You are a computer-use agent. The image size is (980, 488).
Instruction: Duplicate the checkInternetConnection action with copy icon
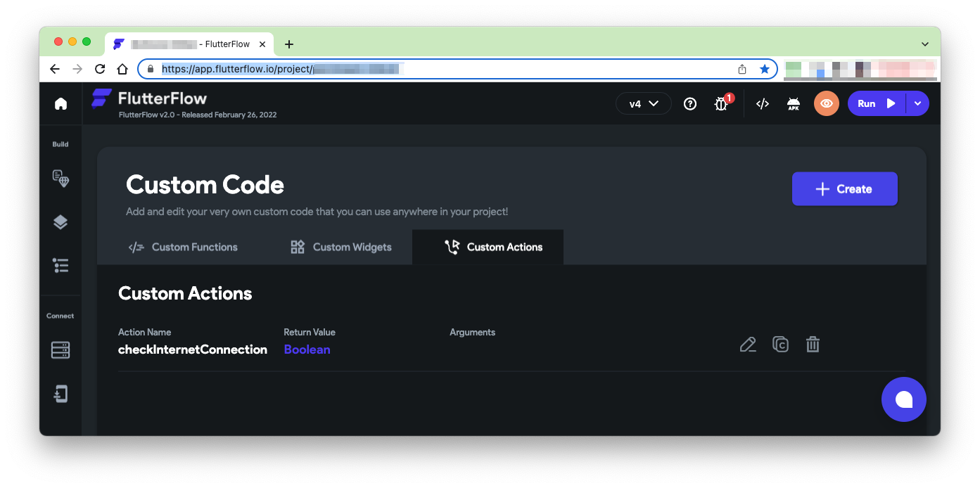(x=780, y=345)
